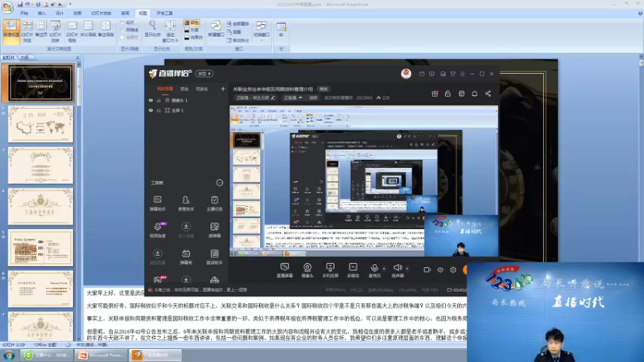The height and width of the screenshot is (362, 644).
Task: Start slide show from View ribbon
Action: tap(56, 31)
